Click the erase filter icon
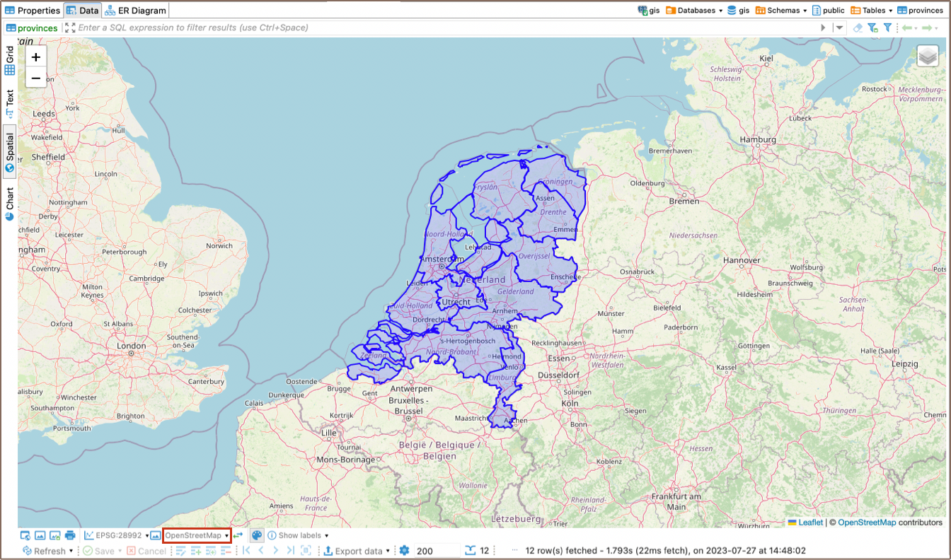The width and height of the screenshot is (951, 560). (858, 28)
